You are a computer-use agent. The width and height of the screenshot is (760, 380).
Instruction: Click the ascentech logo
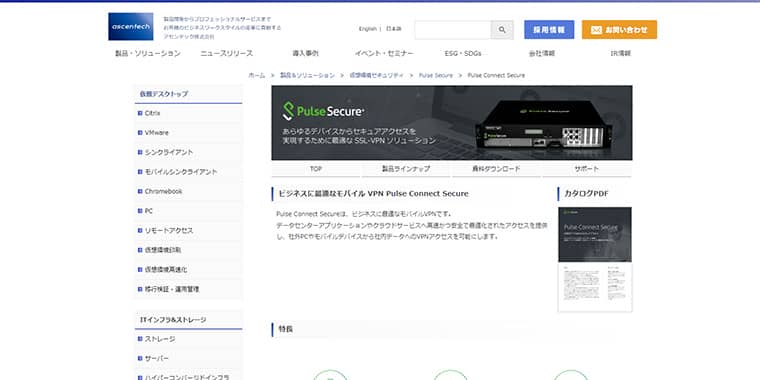[130, 27]
